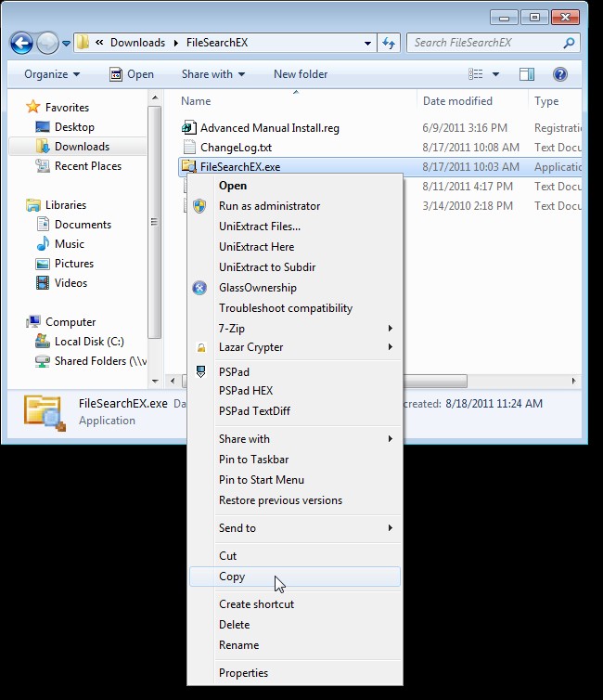This screenshot has width=603, height=700.
Task: Open Videos library in navigation pane
Action: coord(61,283)
